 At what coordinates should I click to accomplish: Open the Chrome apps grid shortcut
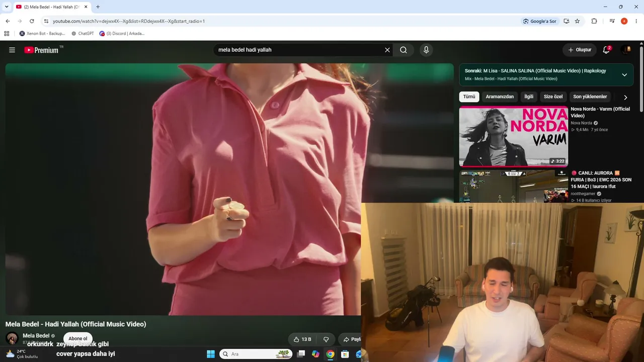pyautogui.click(x=7, y=34)
